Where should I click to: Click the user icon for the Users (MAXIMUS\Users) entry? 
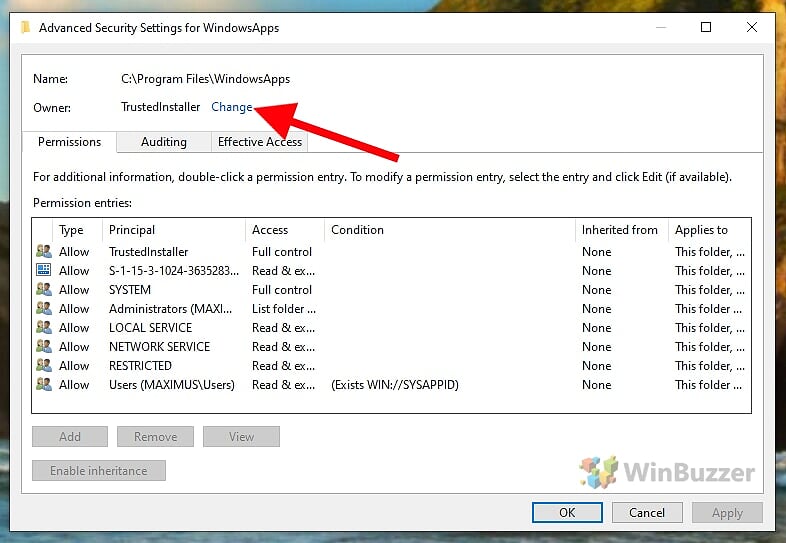tap(44, 385)
